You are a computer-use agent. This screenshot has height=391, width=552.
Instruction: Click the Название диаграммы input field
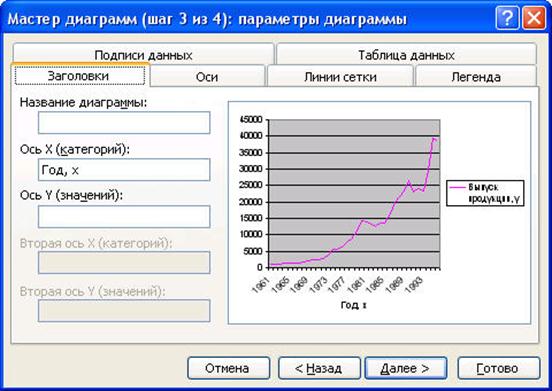click(x=124, y=123)
